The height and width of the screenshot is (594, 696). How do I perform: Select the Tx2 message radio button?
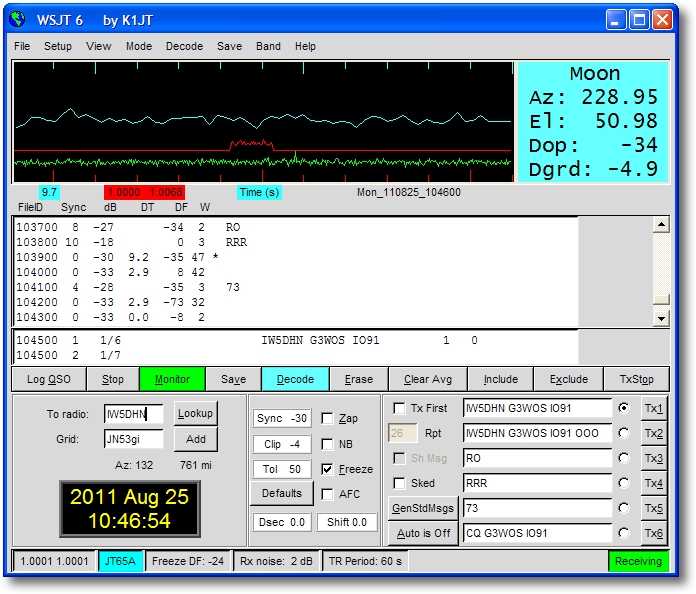pyautogui.click(x=624, y=433)
